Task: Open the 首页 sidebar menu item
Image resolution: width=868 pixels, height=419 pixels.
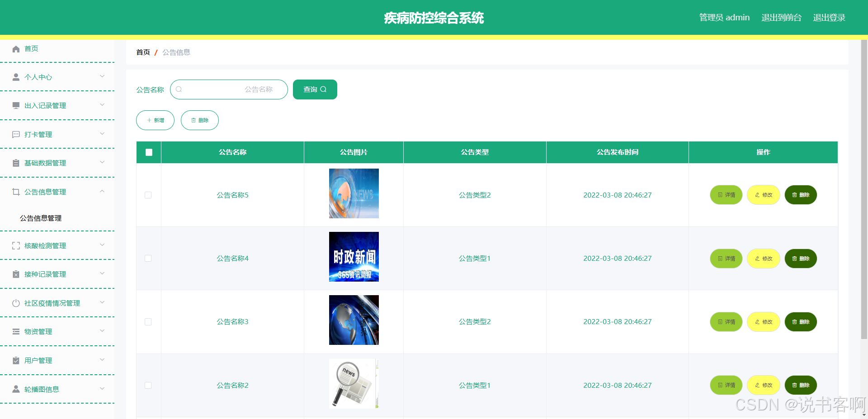Action: pyautogui.click(x=57, y=49)
